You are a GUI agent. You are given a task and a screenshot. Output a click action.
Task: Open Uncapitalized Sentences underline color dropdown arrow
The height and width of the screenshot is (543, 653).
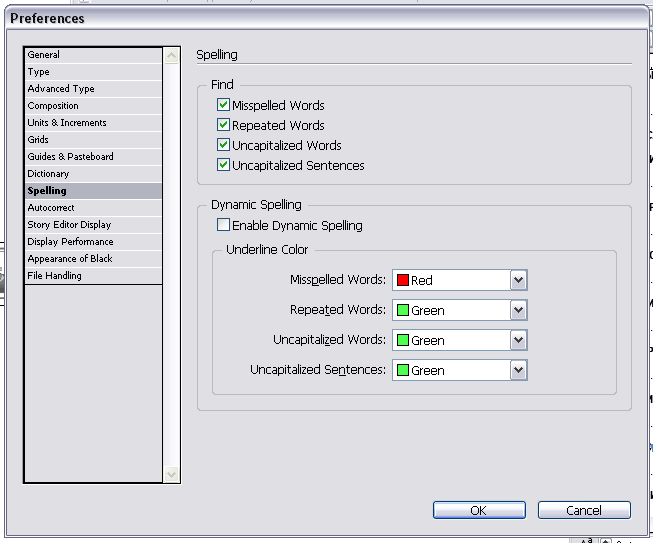518,370
